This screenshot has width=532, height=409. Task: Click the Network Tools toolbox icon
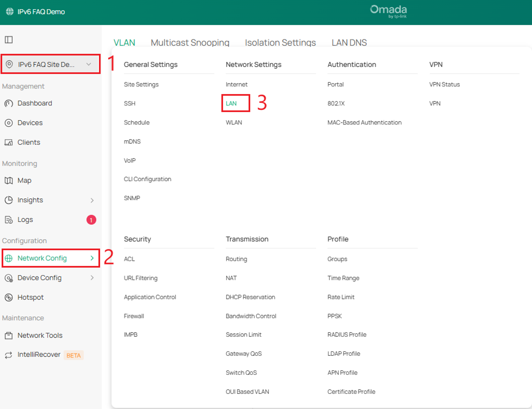point(9,336)
